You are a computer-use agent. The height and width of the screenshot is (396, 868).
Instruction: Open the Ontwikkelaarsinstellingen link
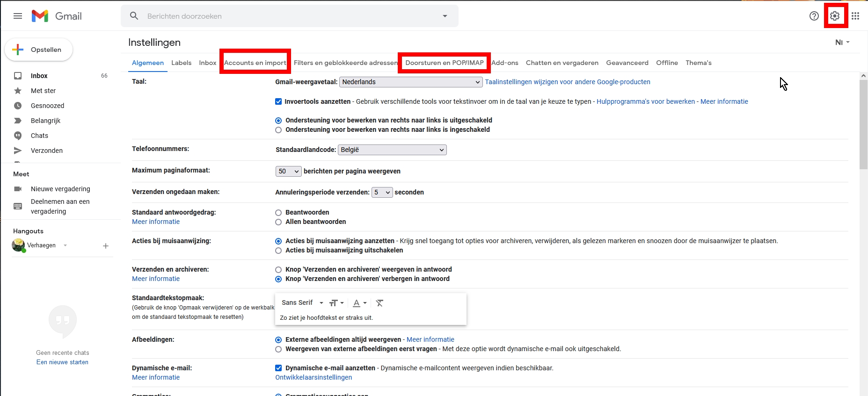[x=314, y=377]
